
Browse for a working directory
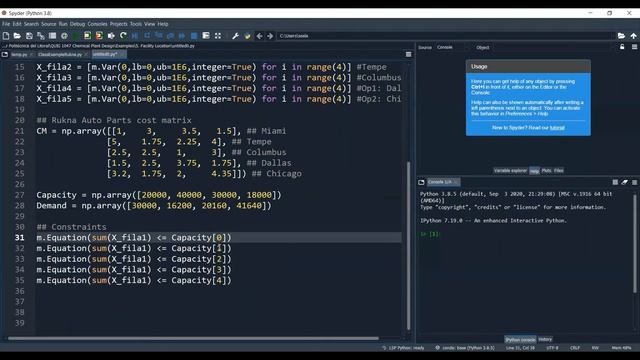pos(621,36)
